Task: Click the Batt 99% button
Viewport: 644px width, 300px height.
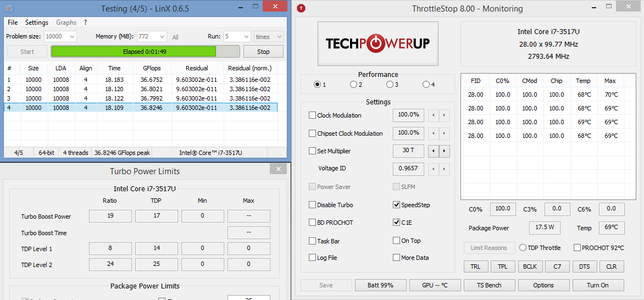Action: coord(381,285)
